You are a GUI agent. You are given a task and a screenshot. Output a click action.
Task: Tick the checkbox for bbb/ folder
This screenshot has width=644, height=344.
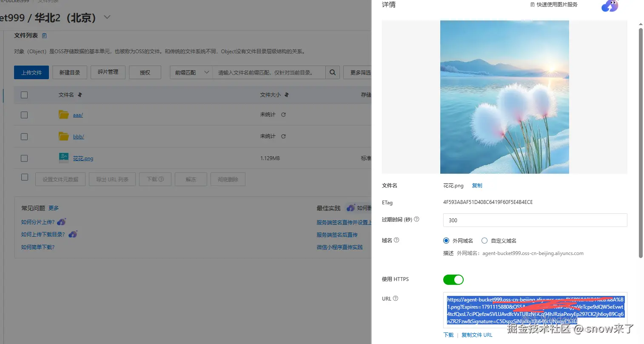pyautogui.click(x=24, y=137)
